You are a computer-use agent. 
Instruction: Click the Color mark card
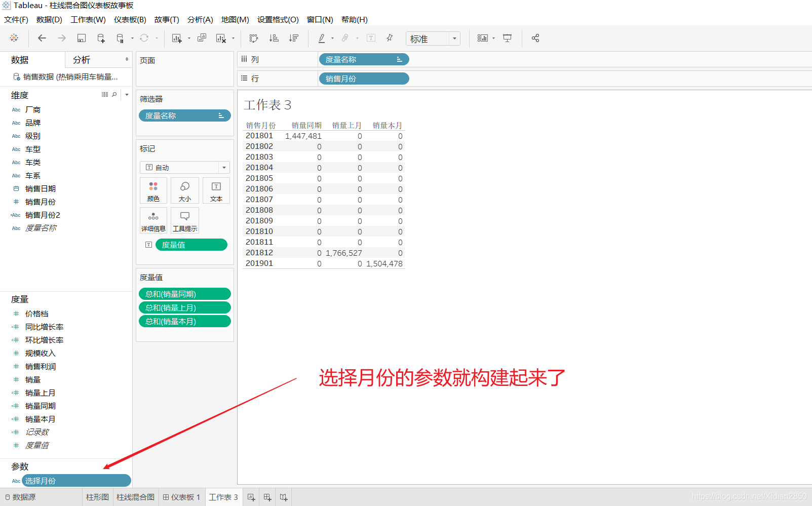153,190
